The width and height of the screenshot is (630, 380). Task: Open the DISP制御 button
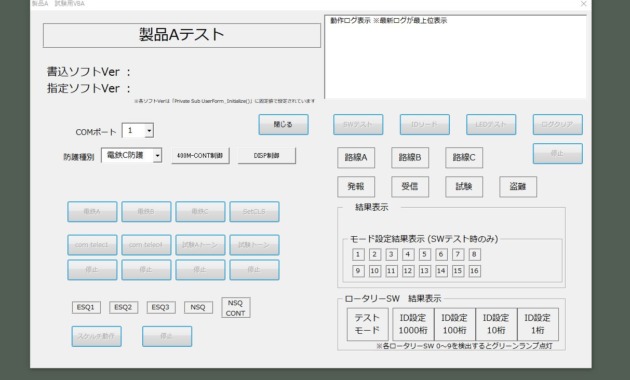(x=267, y=156)
